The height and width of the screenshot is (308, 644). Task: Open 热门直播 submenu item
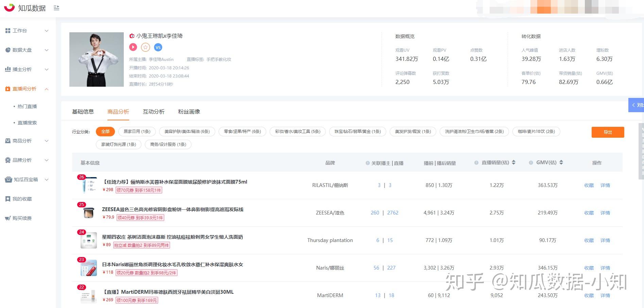pyautogui.click(x=27, y=106)
